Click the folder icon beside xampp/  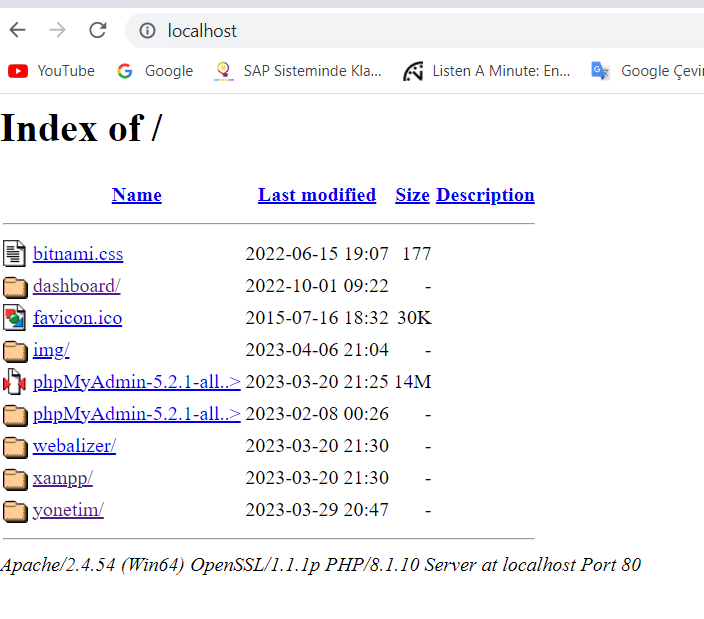pyautogui.click(x=15, y=479)
